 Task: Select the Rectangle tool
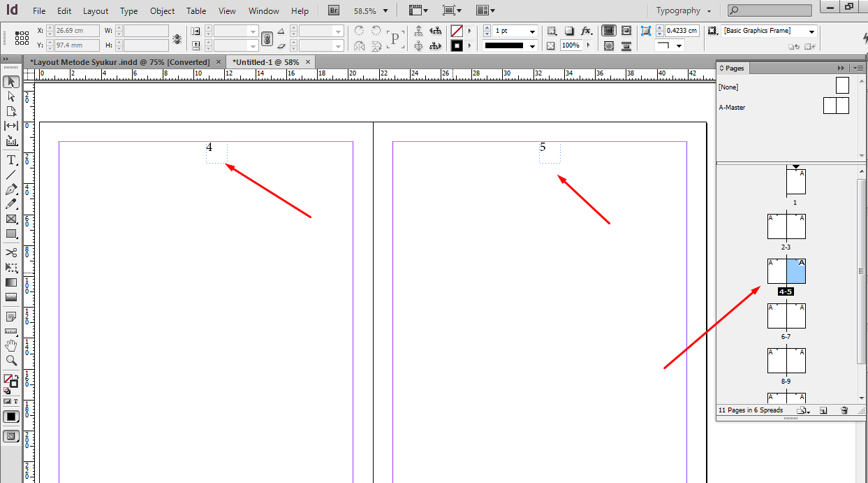10,233
